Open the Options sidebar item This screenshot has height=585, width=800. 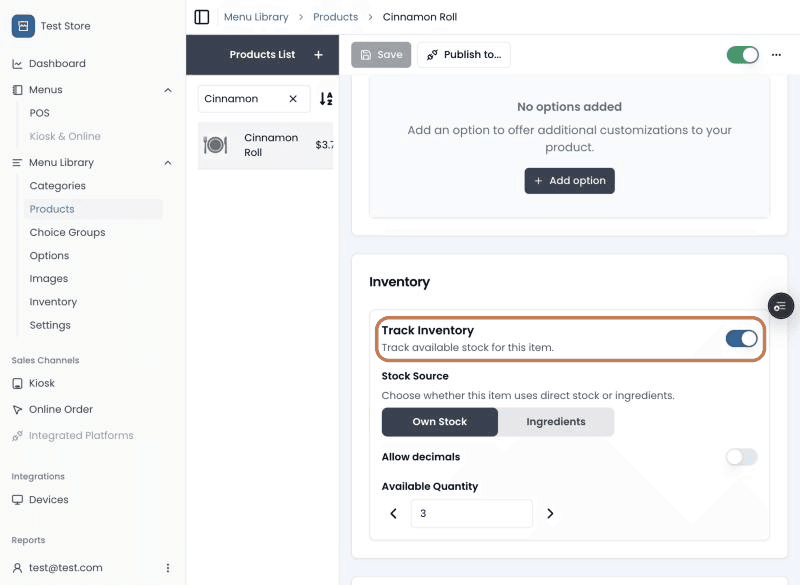[x=49, y=256]
